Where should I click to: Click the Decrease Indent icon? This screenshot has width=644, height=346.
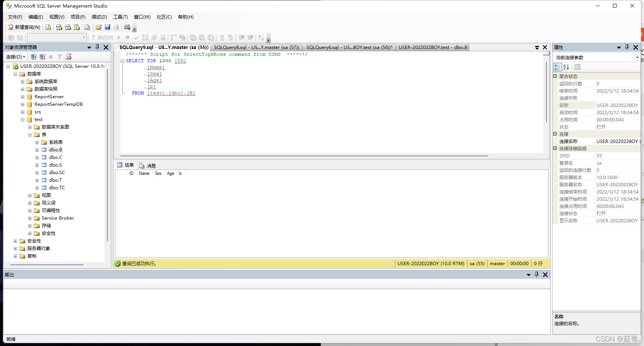[x=241, y=38]
